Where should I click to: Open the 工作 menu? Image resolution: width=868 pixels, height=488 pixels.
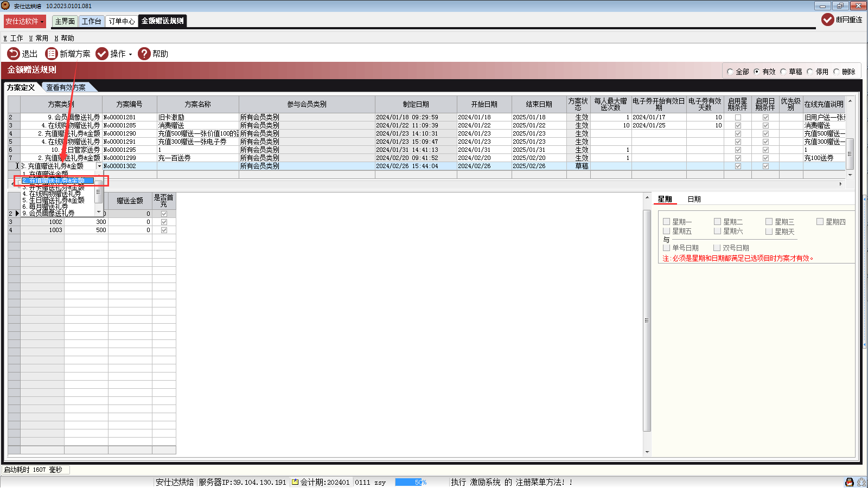[x=14, y=38]
